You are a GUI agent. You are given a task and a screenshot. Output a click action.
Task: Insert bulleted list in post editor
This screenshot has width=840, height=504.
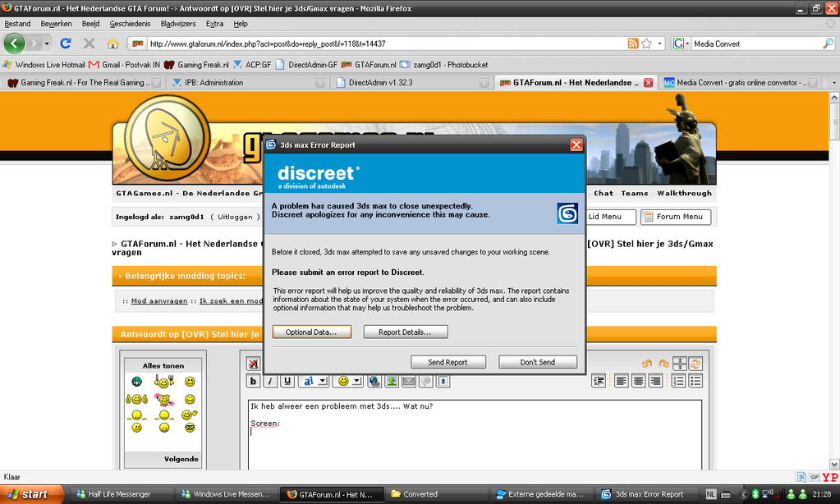coord(695,381)
